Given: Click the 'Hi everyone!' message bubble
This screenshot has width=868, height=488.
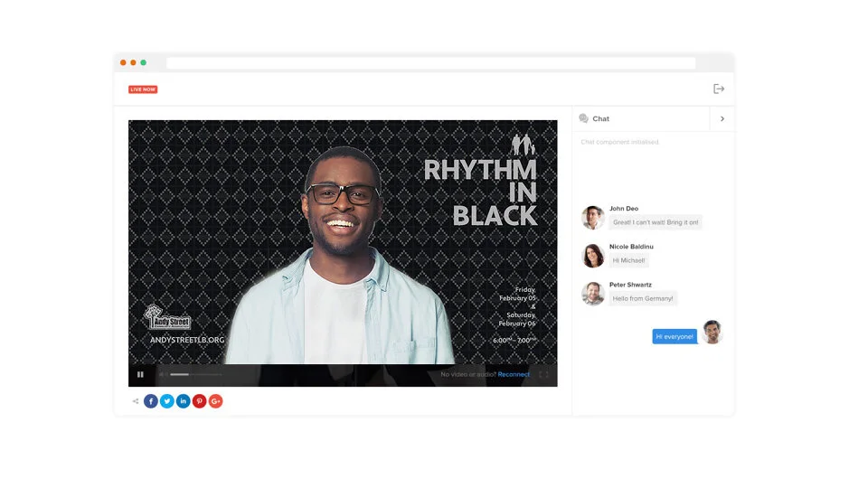Looking at the screenshot, I should coord(675,336).
